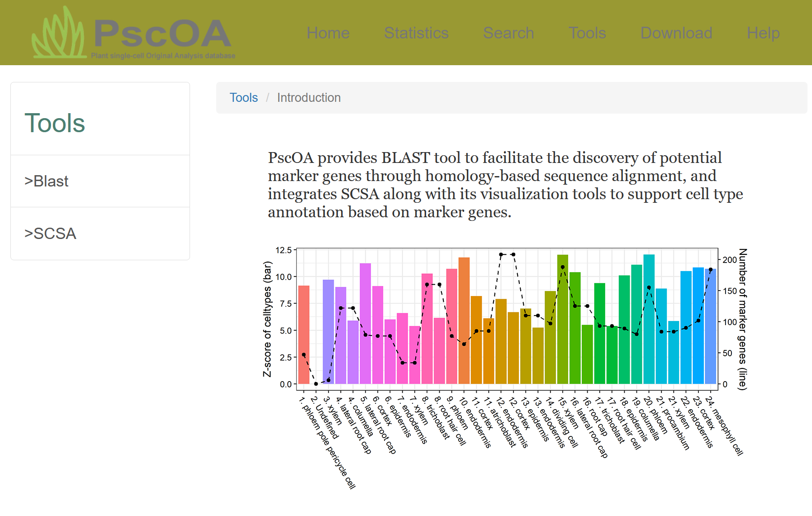Screen dimensions: 812x516
Task: Open the Search page from the navbar
Action: [x=508, y=33]
